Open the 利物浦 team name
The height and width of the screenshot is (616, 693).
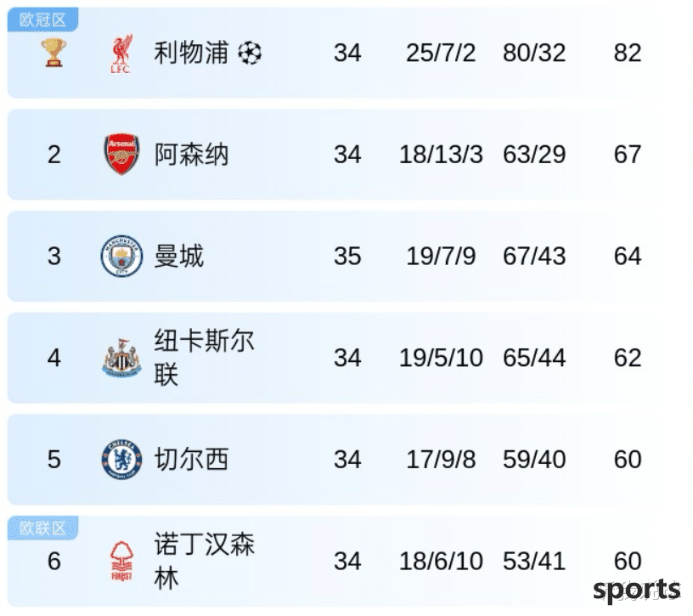[x=191, y=53]
